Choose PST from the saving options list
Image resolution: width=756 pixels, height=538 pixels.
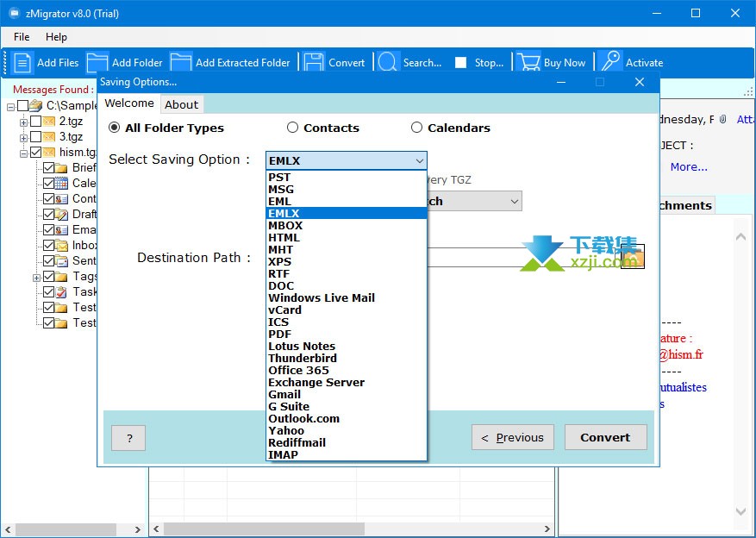click(347, 177)
